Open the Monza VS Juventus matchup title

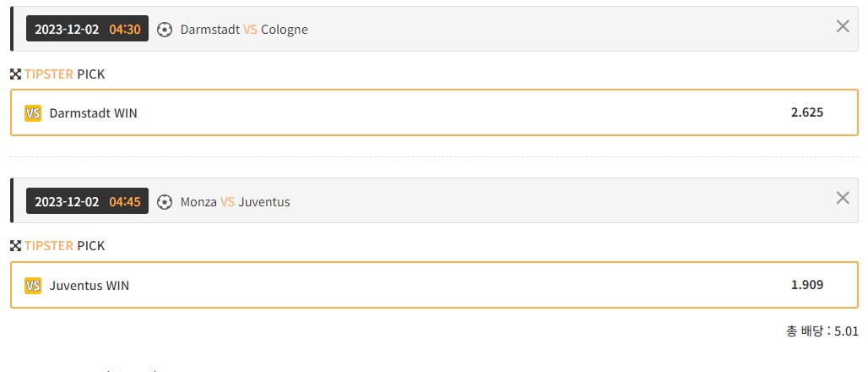pos(235,202)
